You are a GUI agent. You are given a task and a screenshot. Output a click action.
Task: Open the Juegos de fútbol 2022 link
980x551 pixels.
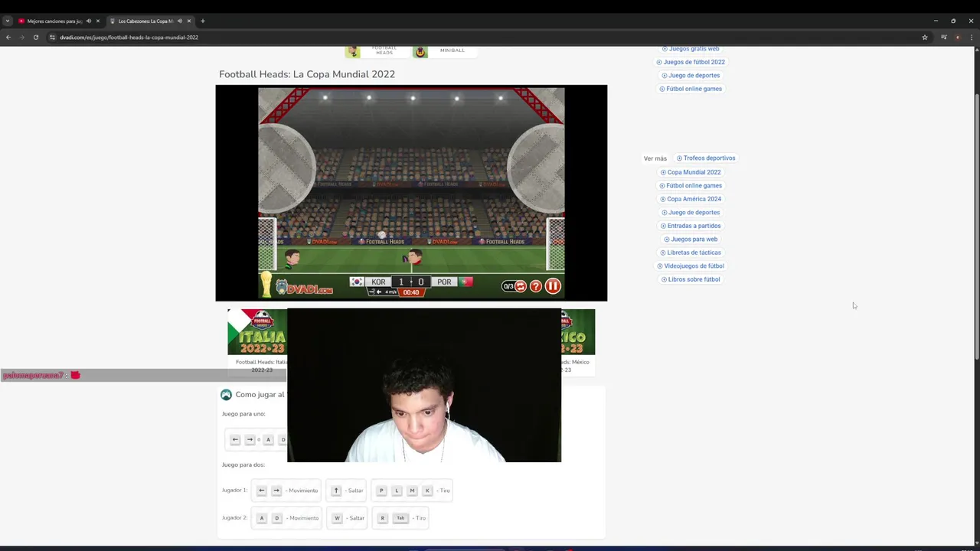691,62
